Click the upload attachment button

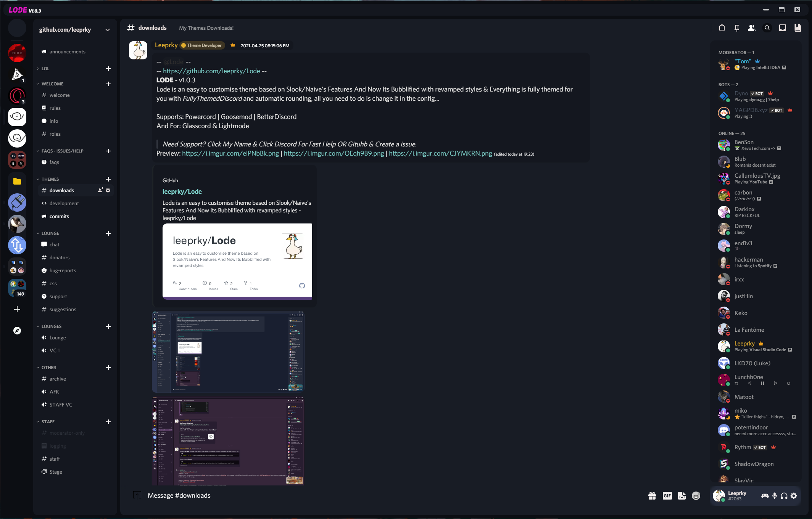coord(137,495)
